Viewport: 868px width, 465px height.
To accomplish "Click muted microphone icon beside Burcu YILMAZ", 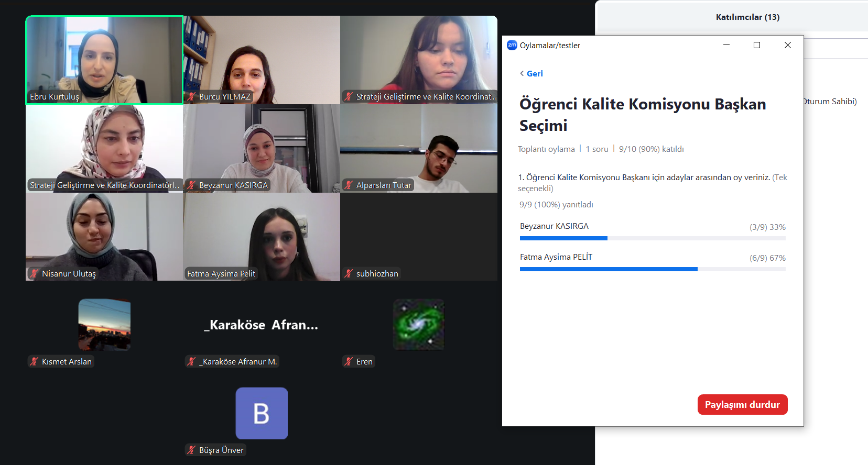I will (x=192, y=97).
